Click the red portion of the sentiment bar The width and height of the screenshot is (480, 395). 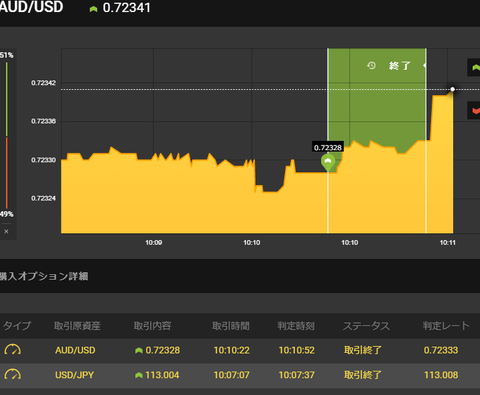[6, 173]
